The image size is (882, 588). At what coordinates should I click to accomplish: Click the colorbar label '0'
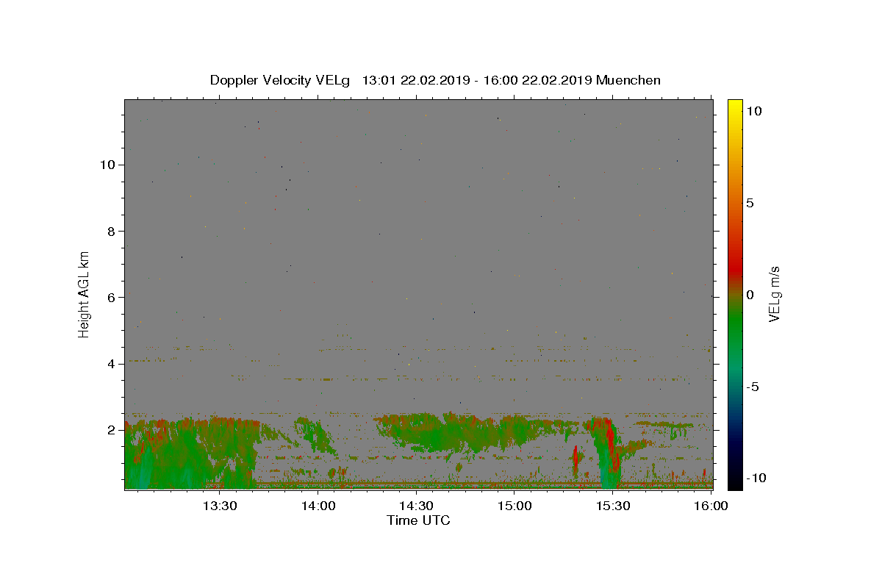[x=750, y=295]
